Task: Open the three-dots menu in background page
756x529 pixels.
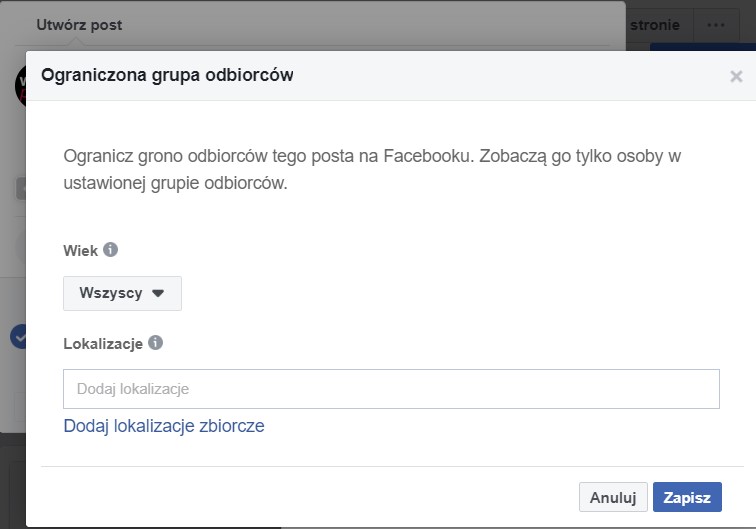Action: 716,25
